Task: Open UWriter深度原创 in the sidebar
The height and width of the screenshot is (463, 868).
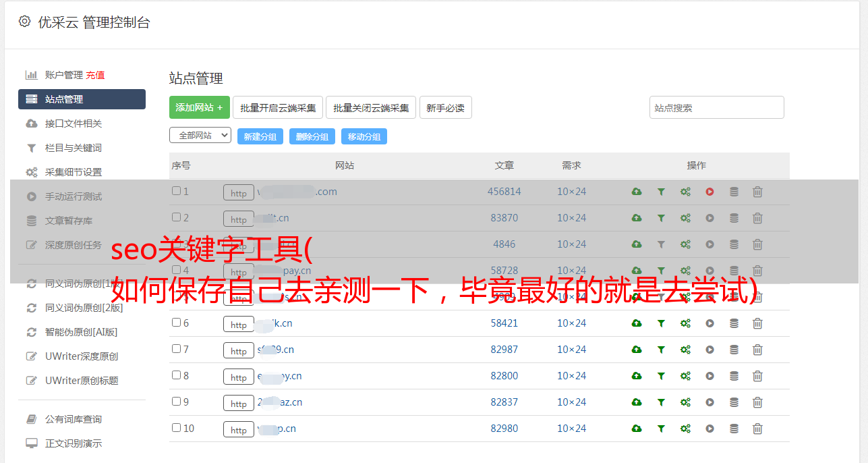Action: (82, 356)
